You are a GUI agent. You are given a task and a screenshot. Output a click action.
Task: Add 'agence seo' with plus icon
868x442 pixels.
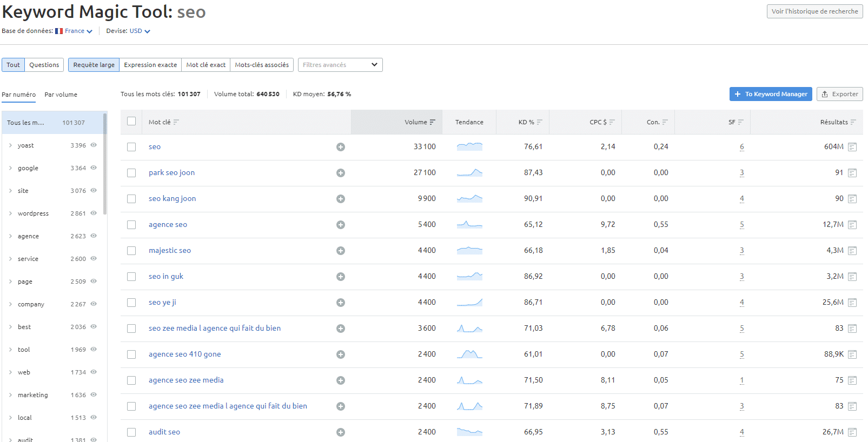(x=341, y=225)
